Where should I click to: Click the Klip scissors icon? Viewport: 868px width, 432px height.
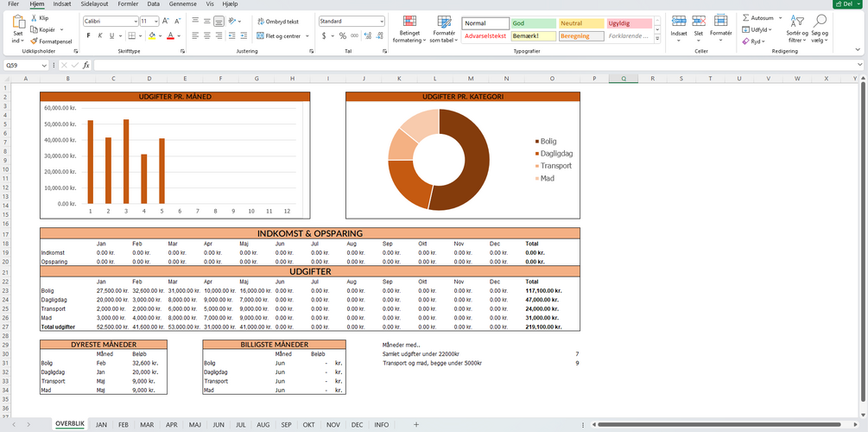(x=34, y=18)
